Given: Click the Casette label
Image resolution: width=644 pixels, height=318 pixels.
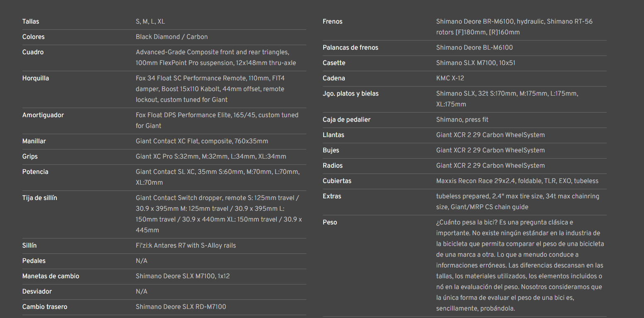Looking at the screenshot, I should 334,63.
